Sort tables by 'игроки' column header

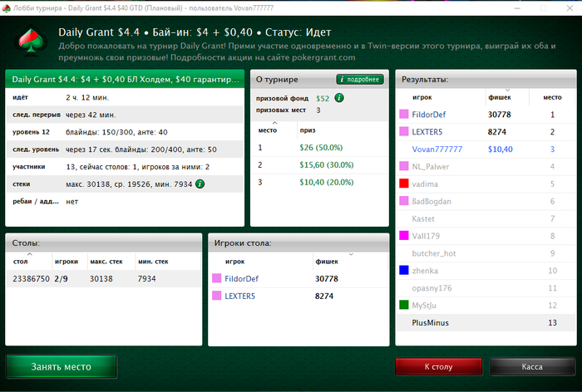tap(70, 262)
